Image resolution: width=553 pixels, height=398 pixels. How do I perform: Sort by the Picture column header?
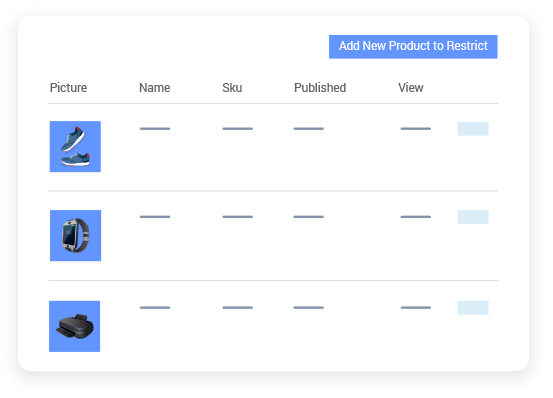tap(68, 88)
